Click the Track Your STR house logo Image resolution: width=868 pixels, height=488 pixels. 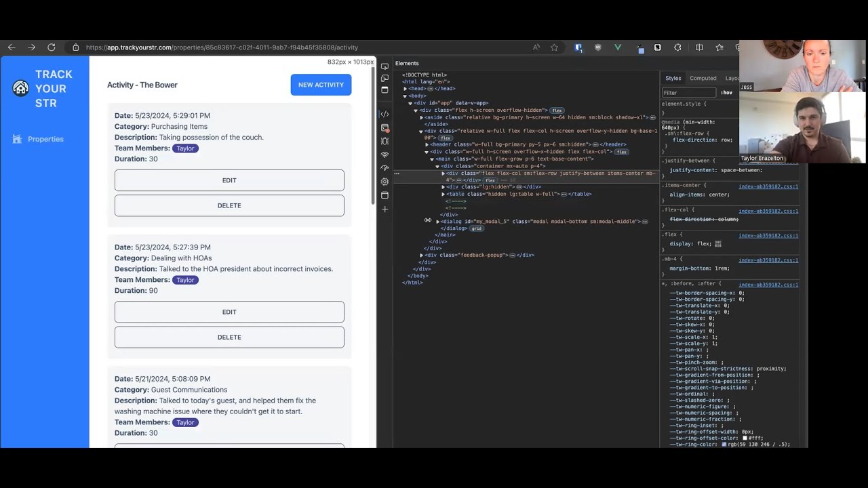coord(21,88)
